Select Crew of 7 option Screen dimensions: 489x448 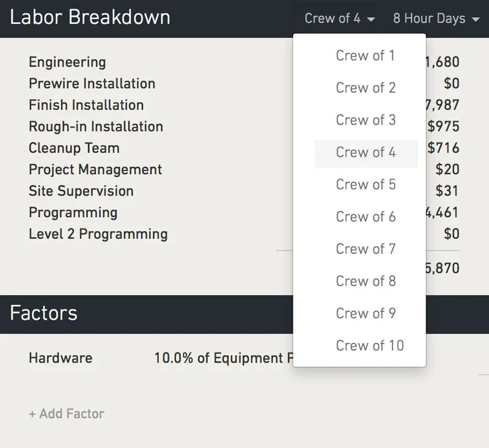click(366, 249)
